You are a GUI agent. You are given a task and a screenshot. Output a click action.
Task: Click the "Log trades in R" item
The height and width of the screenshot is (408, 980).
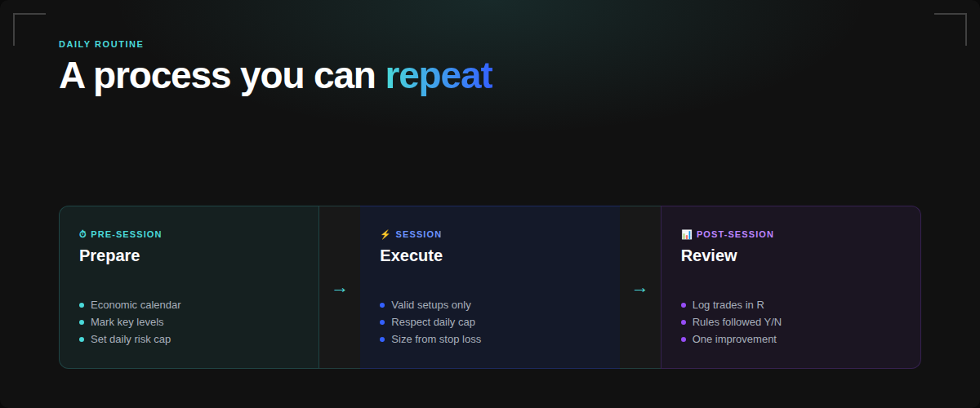[728, 305]
